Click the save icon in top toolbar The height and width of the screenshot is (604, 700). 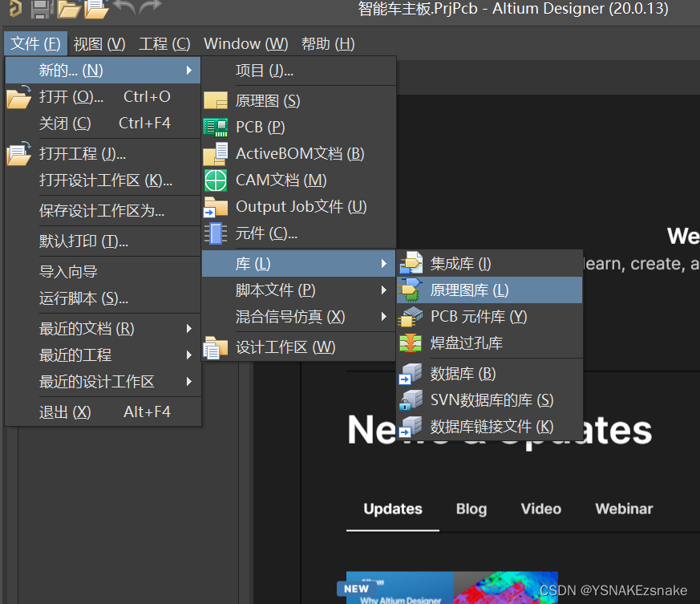coord(42,9)
